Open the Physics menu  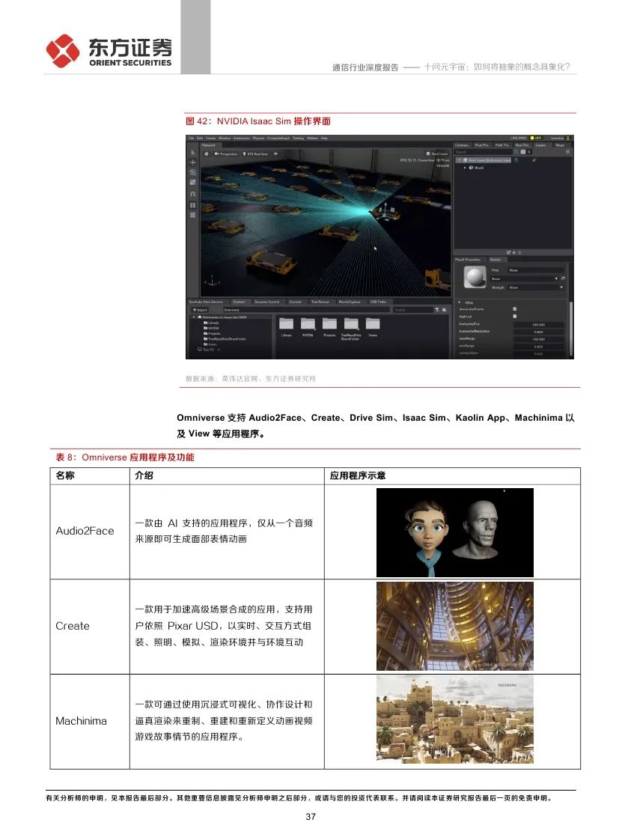[258, 139]
